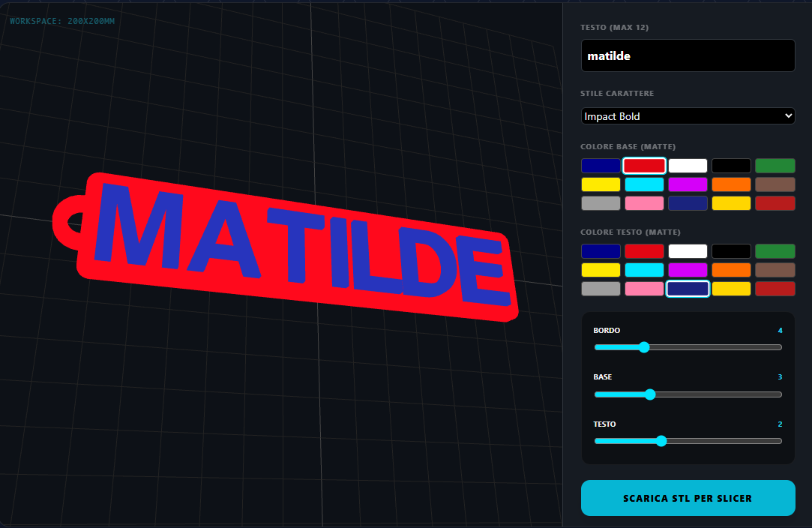Click the Base slider handle

click(650, 394)
